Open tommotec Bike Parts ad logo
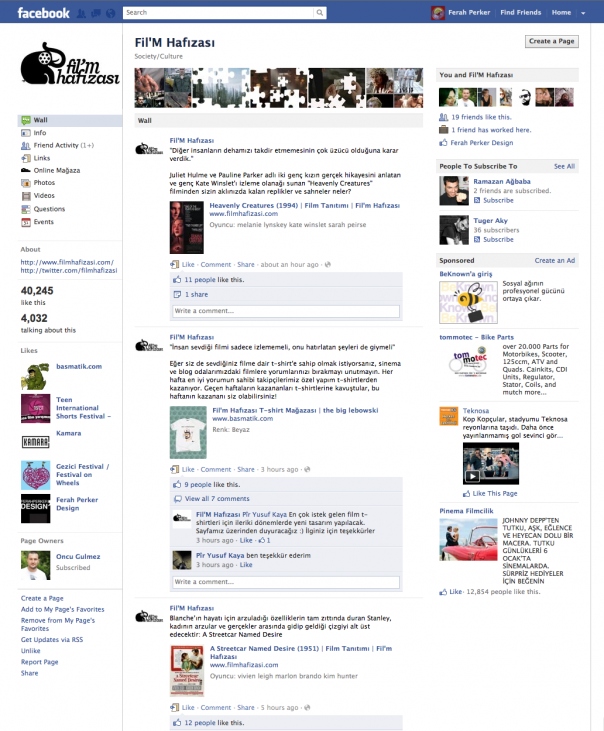Screen dimensions: 604x731 [468, 361]
